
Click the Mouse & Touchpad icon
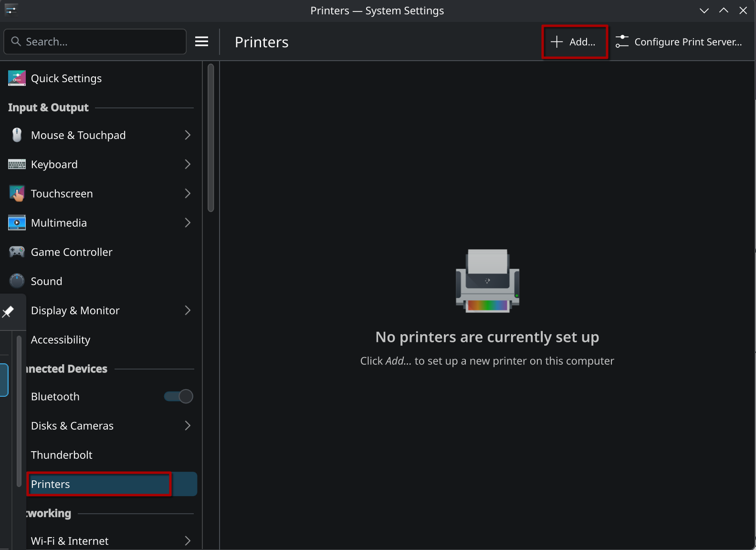pos(17,135)
